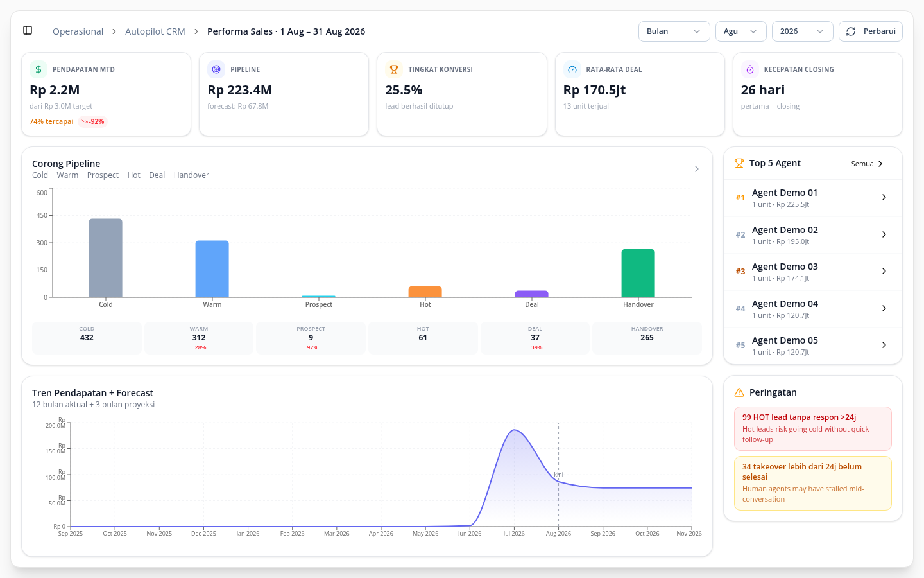This screenshot has width=924, height=578.
Task: Select the WARM 312 stat tile
Action: coord(199,338)
